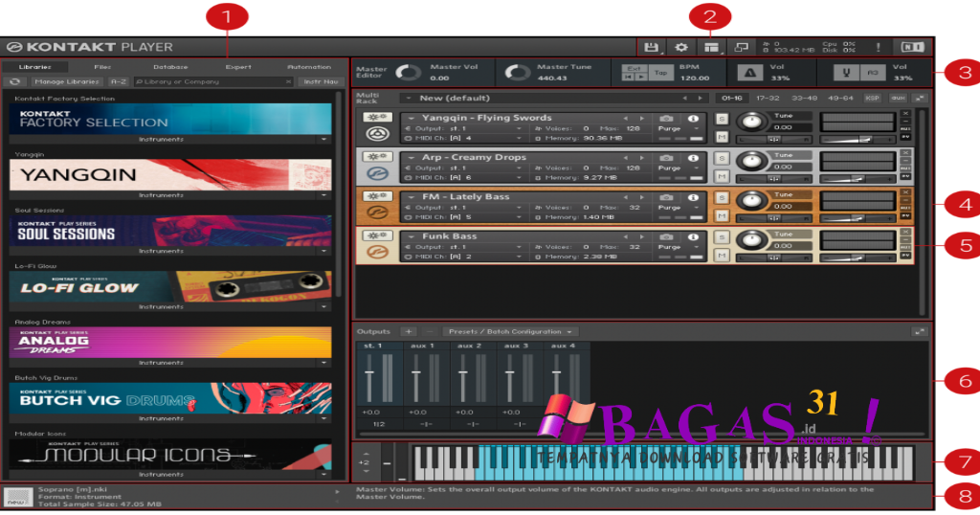Click the tuning fork reference tone icon

846,73
